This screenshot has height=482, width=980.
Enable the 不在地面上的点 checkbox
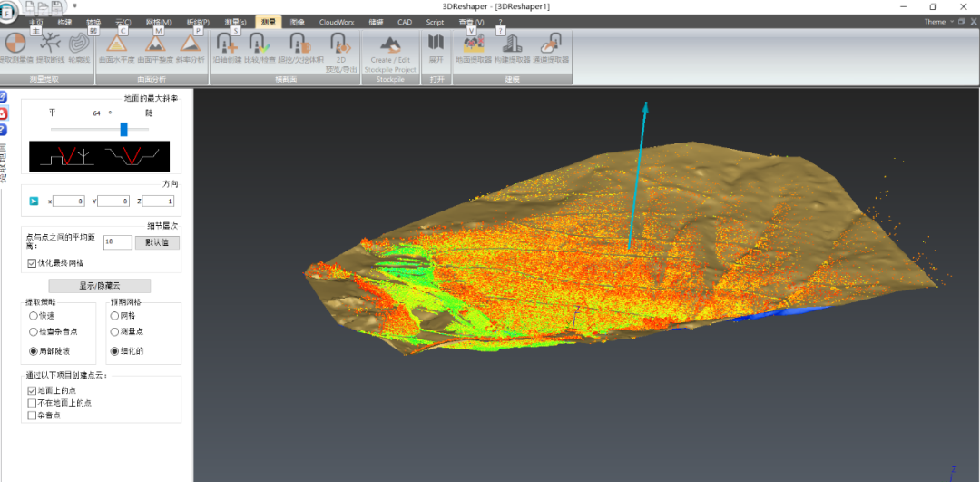click(32, 403)
